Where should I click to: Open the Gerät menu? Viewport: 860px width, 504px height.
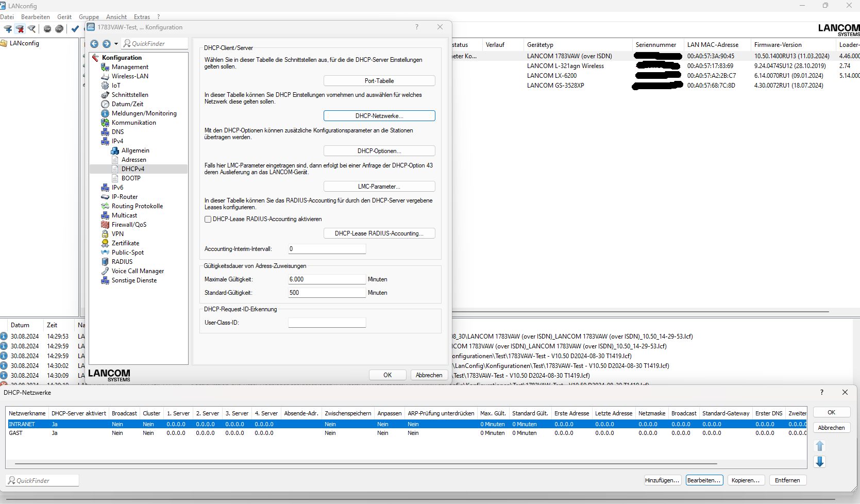click(64, 16)
